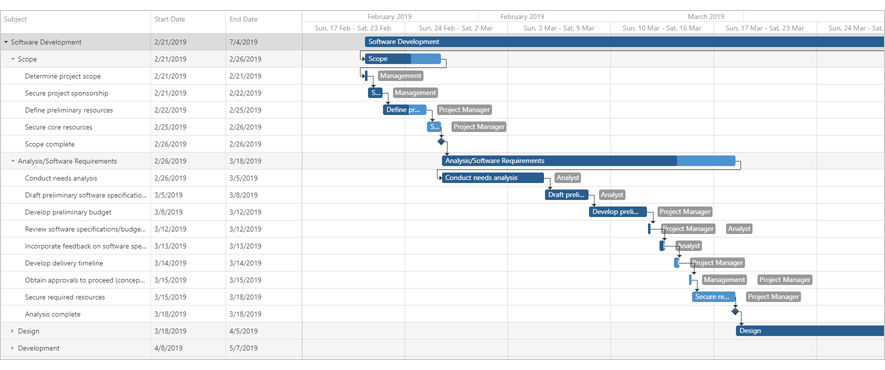Select the Develop delivery timeline task marker
The height and width of the screenshot is (370, 885).
tap(677, 263)
